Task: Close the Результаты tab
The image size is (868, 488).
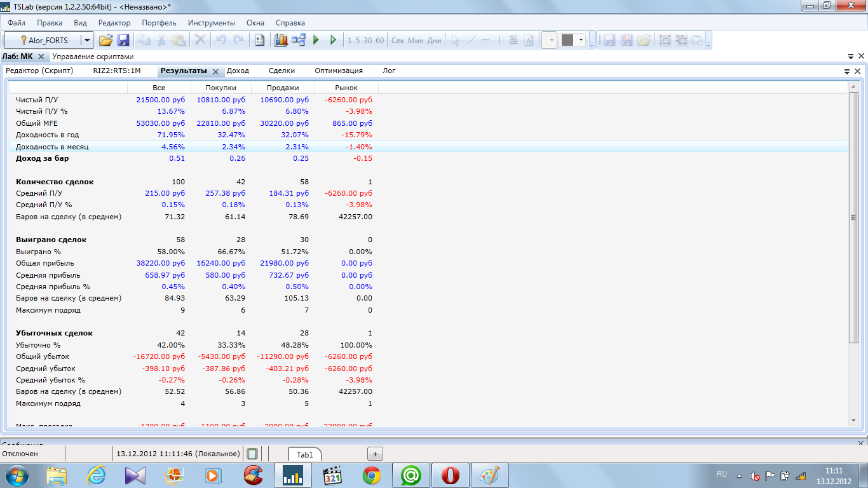Action: [215, 71]
